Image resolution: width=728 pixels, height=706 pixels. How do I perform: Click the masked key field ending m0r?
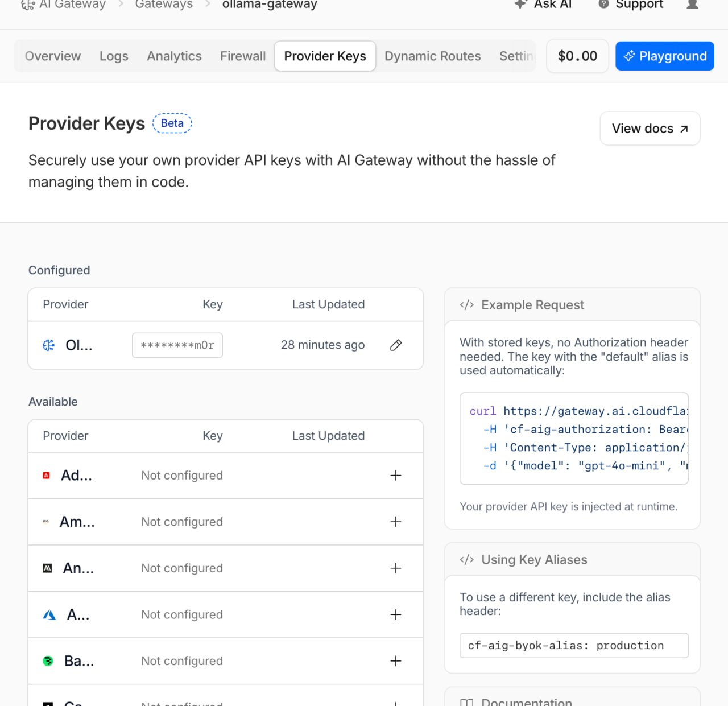tap(177, 345)
